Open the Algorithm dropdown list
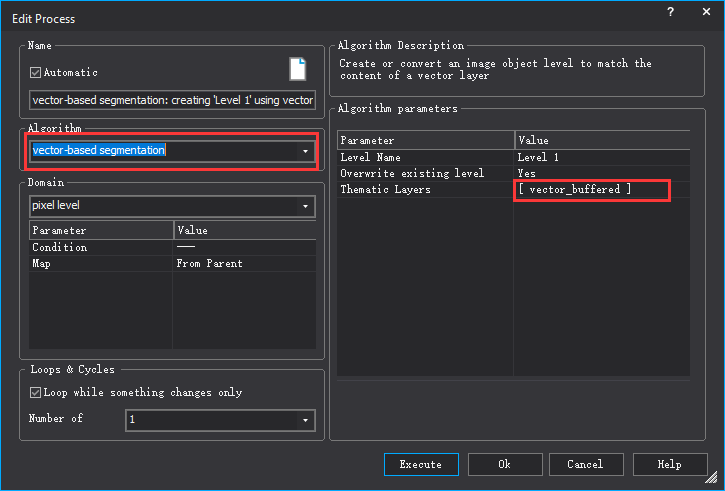 pyautogui.click(x=304, y=151)
